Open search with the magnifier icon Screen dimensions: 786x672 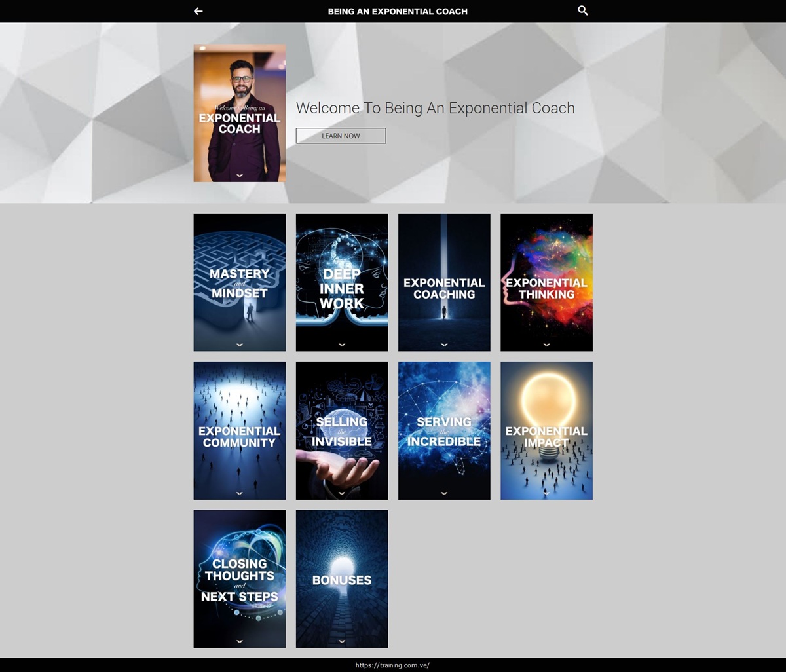(x=583, y=10)
